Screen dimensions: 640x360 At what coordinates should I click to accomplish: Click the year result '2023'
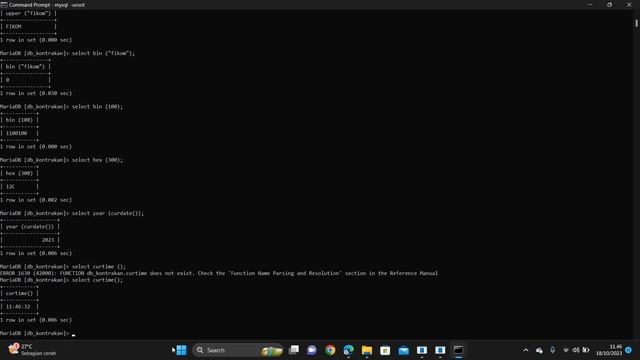click(48, 240)
